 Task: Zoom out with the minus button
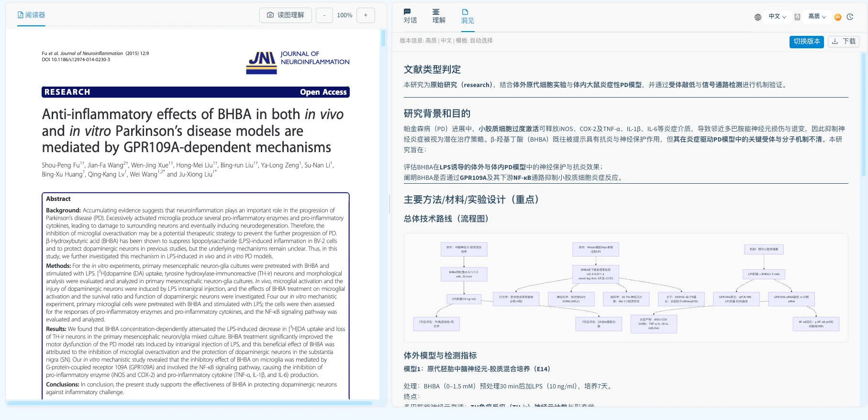(x=324, y=15)
